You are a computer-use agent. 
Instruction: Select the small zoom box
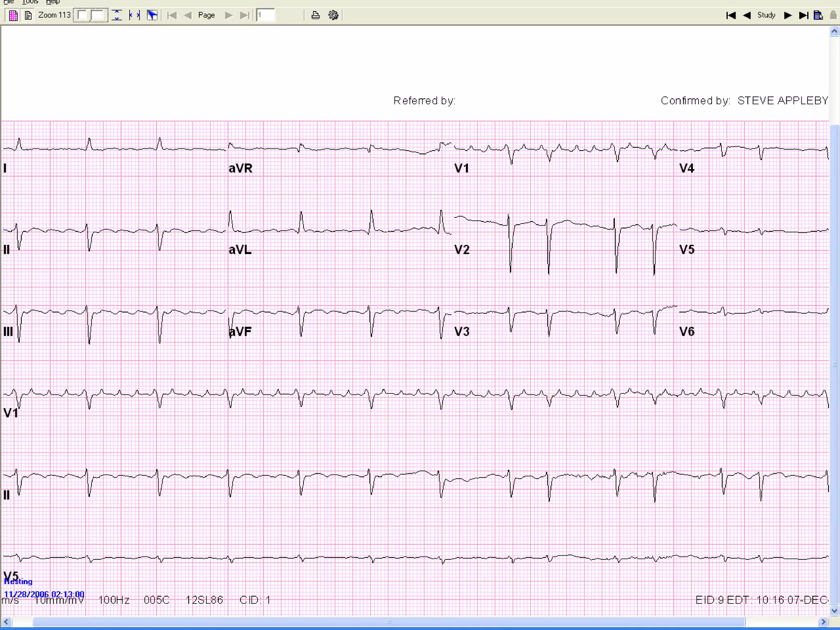click(x=82, y=15)
